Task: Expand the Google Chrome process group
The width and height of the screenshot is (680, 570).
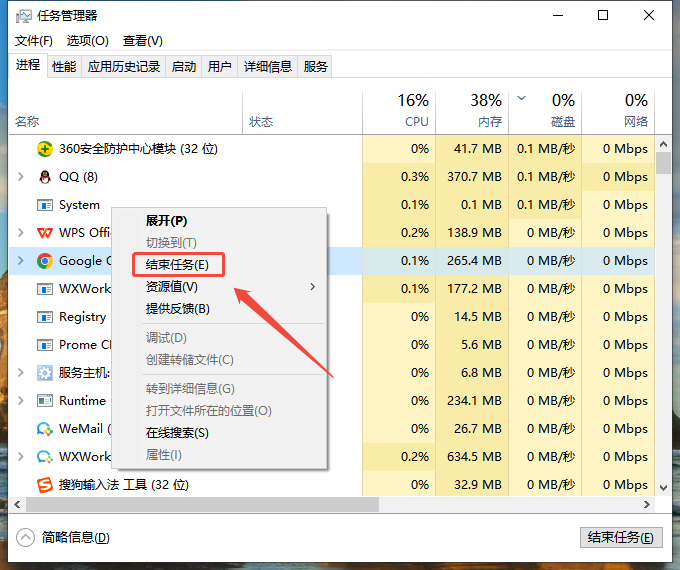Action: point(20,260)
